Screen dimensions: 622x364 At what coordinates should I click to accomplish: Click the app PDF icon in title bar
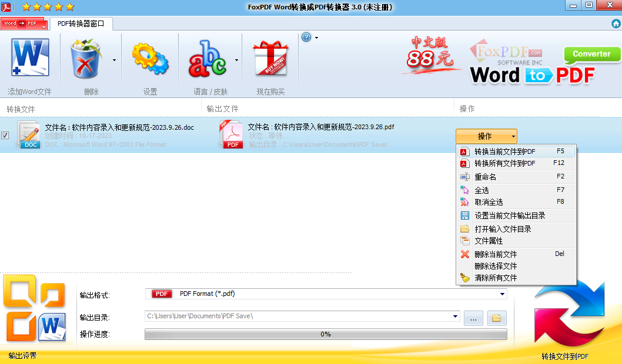(x=6, y=6)
